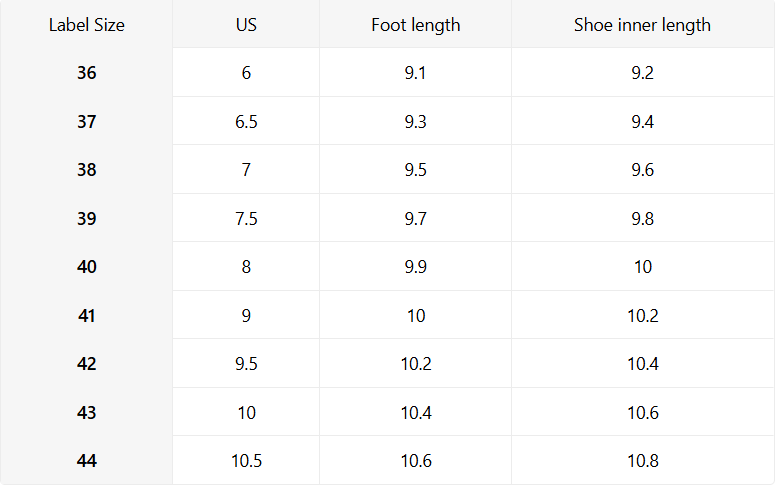
Task: Click US size 6.5 cell
Action: [246, 122]
